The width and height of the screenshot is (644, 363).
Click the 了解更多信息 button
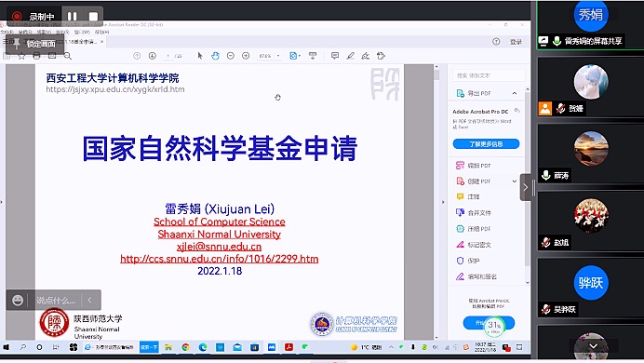tap(486, 144)
